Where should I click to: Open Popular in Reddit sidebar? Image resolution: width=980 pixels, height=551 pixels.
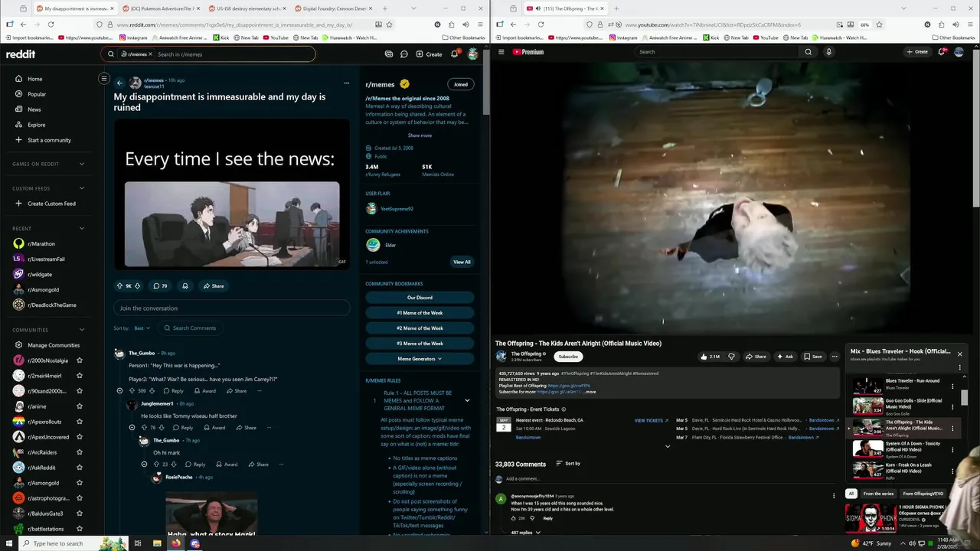click(x=37, y=94)
